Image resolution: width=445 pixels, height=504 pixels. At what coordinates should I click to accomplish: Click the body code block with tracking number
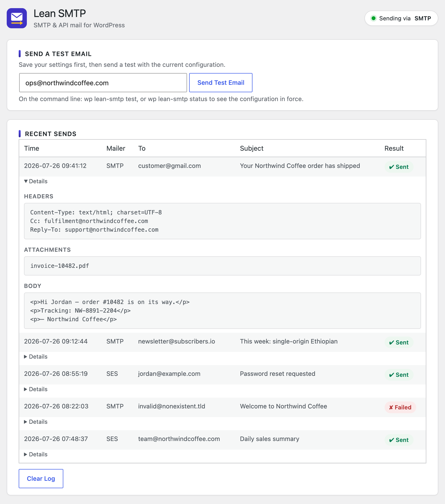(222, 310)
